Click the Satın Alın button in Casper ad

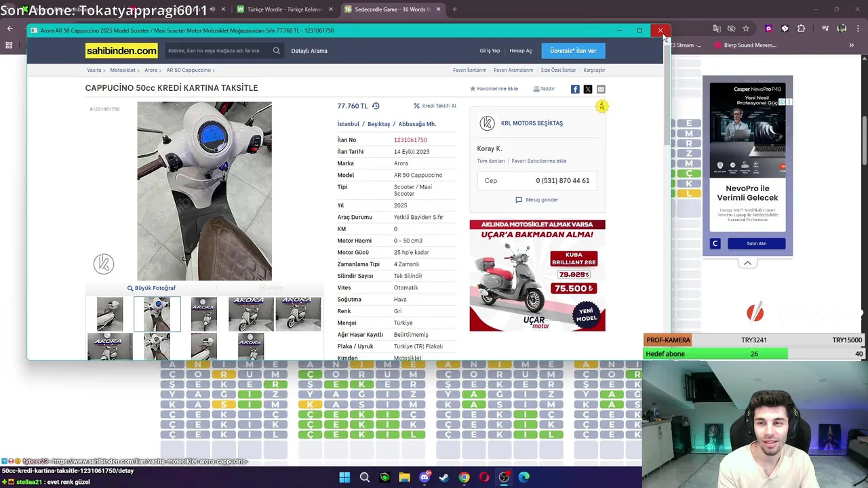(756, 243)
